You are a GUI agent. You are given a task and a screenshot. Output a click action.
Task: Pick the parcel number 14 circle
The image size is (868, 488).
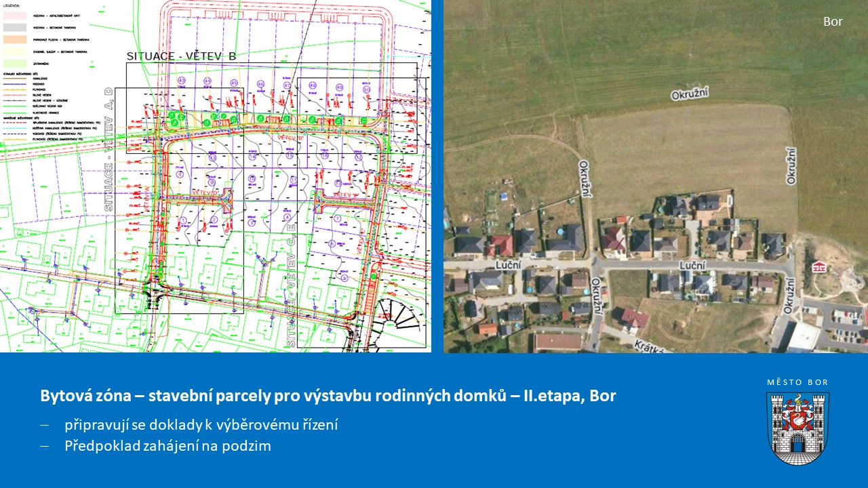coord(252,157)
